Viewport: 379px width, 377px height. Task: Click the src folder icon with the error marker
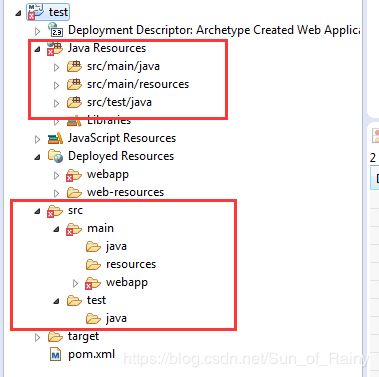click(x=55, y=211)
